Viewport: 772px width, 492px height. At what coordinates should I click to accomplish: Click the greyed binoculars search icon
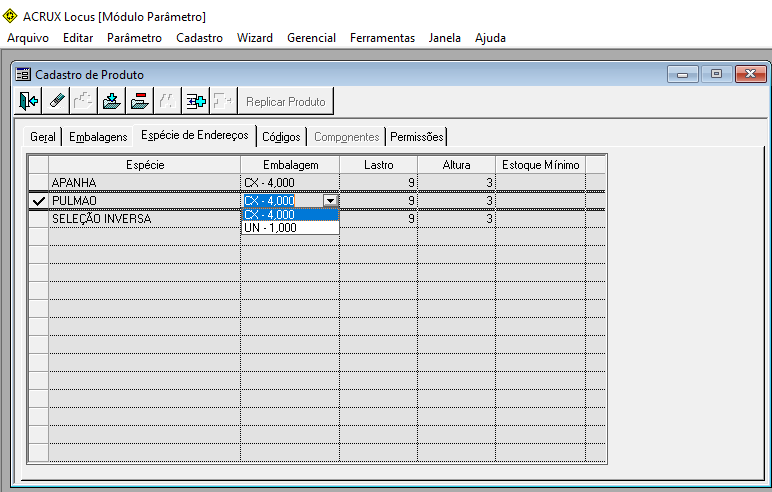(x=167, y=101)
